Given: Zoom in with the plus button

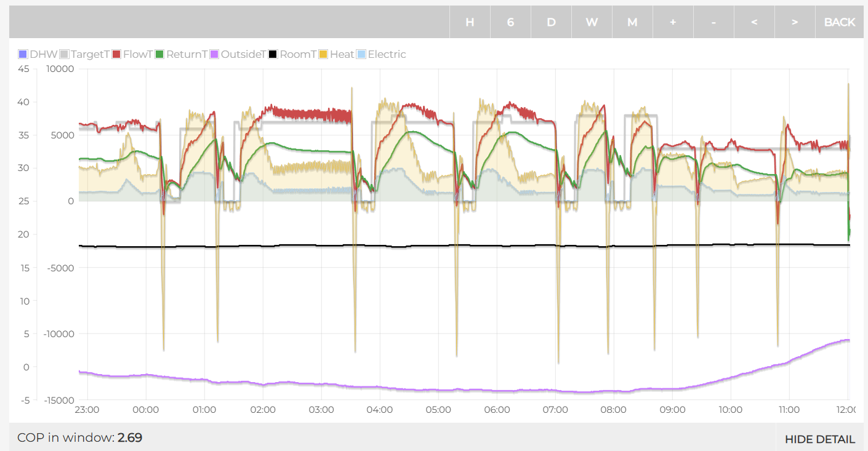Looking at the screenshot, I should (x=673, y=22).
